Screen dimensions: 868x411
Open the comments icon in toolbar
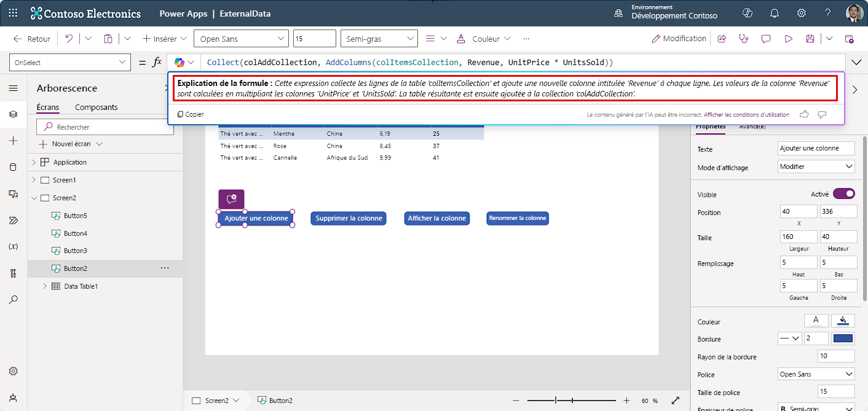[x=766, y=39]
